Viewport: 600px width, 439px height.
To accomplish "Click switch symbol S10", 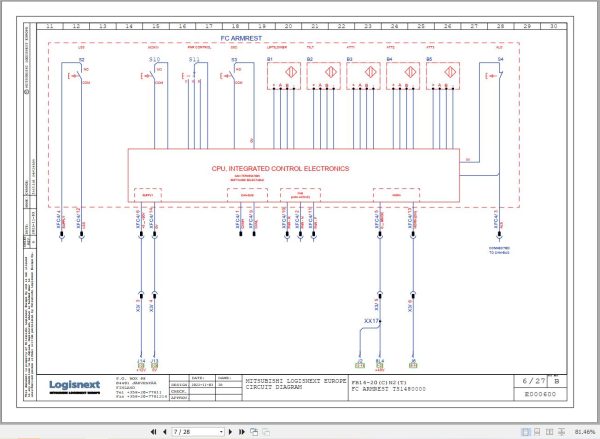I will pos(155,72).
